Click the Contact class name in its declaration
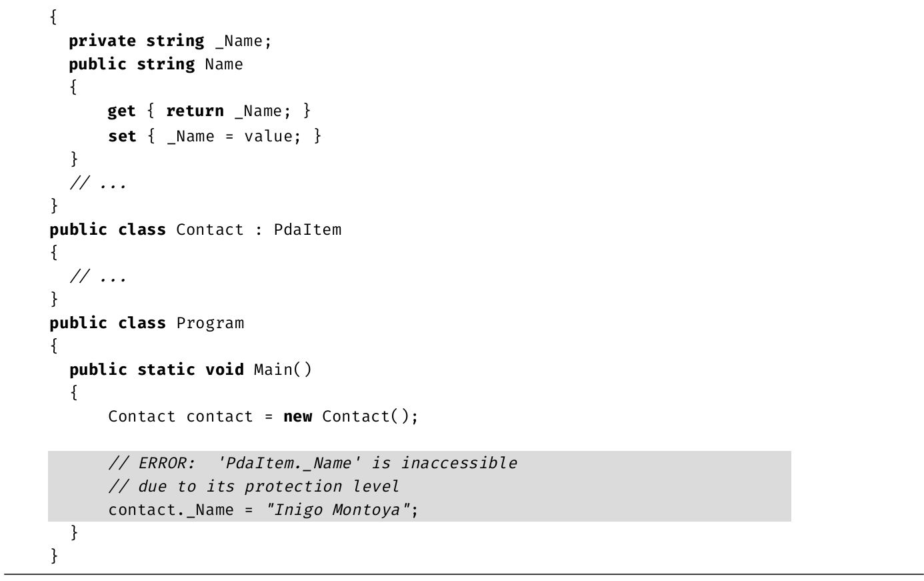 coord(210,229)
